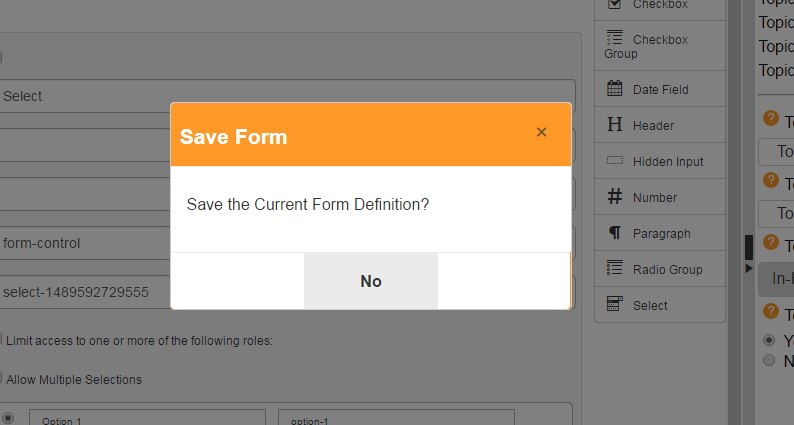Select the Date Field calendar icon
The width and height of the screenshot is (794, 425).
tap(614, 88)
